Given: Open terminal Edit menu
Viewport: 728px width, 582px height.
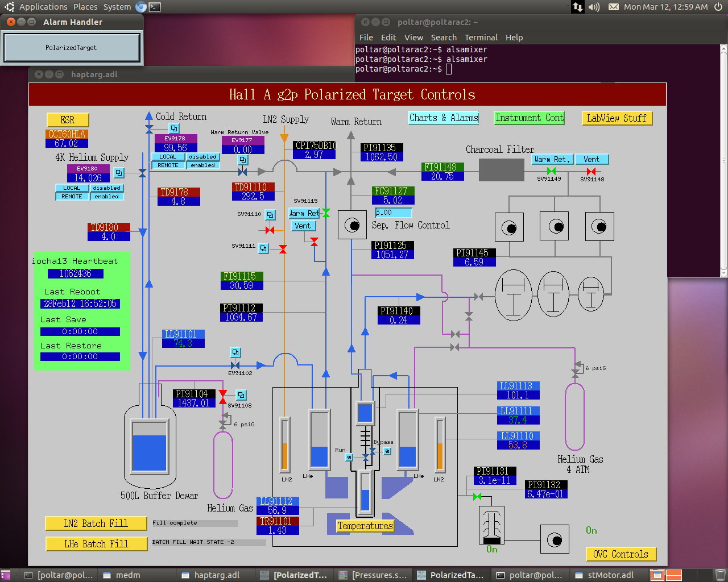Looking at the screenshot, I should (388, 38).
